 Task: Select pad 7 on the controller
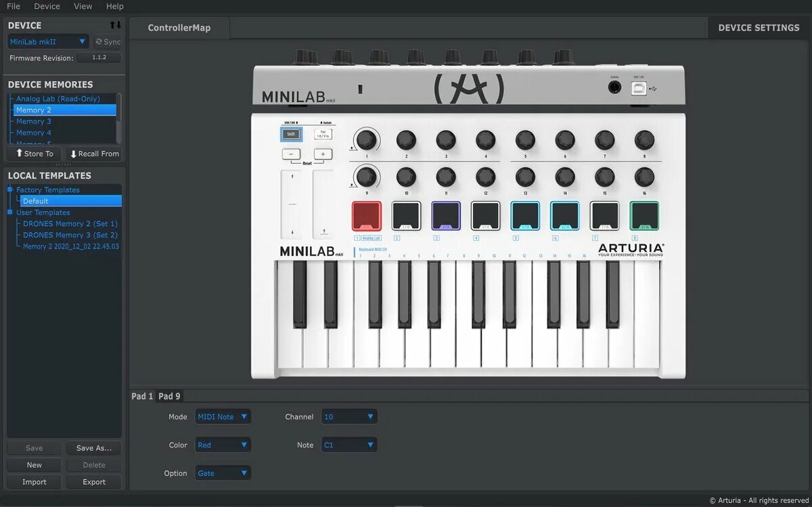pyautogui.click(x=605, y=216)
